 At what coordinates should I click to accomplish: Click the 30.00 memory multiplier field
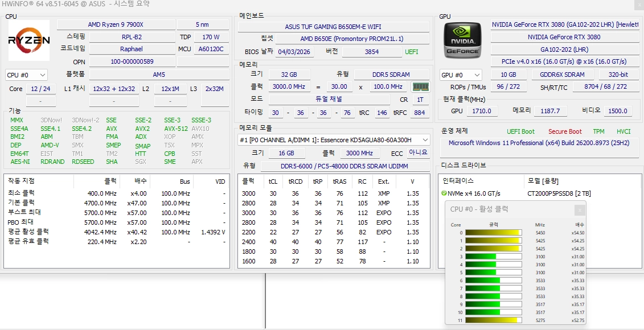(x=339, y=86)
